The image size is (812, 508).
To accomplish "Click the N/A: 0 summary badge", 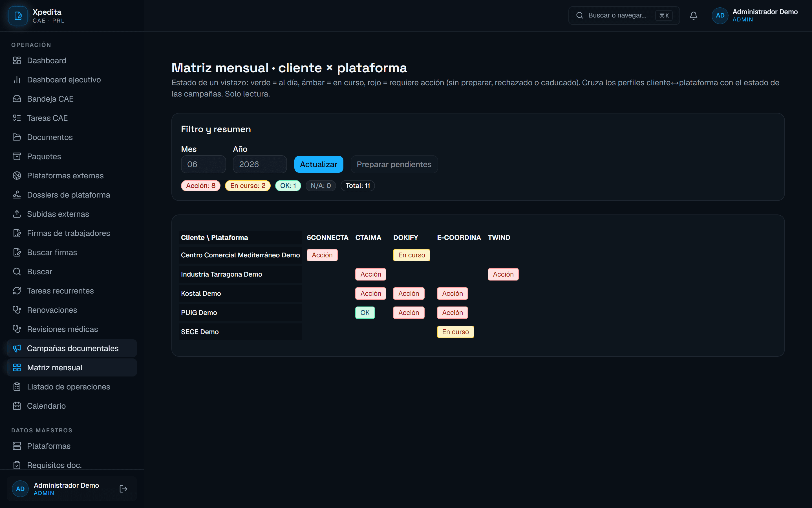I will pyautogui.click(x=321, y=185).
